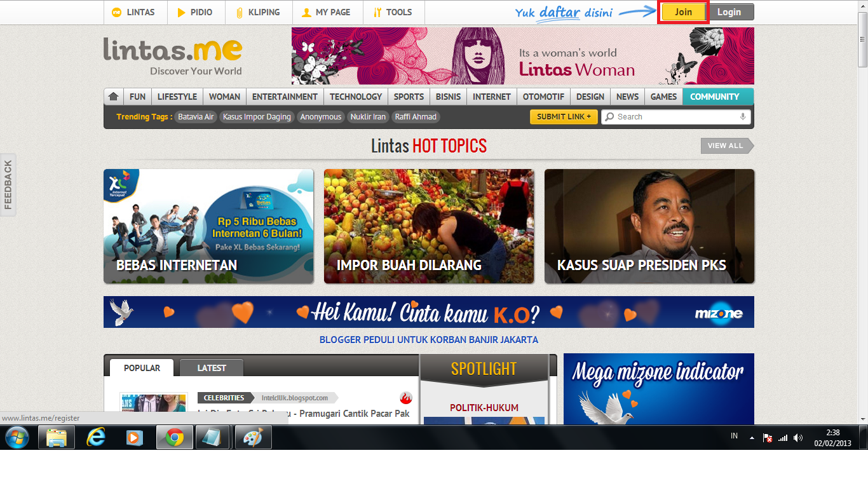This screenshot has height=488, width=868.
Task: Go to the TECHNOLOGY category
Action: coord(356,97)
